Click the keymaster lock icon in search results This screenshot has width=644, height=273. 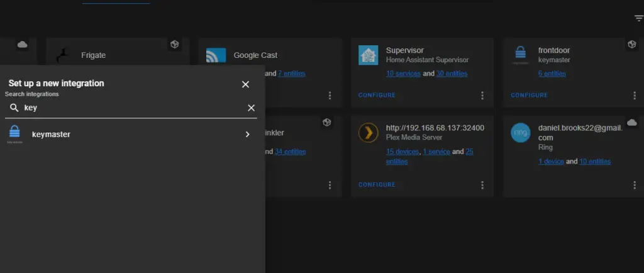(15, 134)
